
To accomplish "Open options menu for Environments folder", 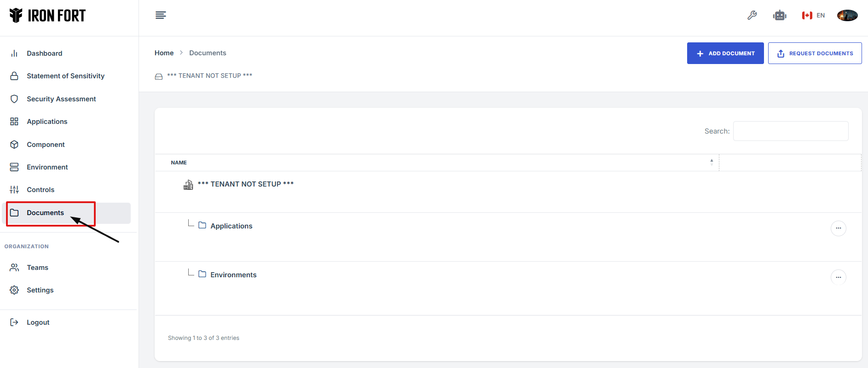I will point(838,277).
